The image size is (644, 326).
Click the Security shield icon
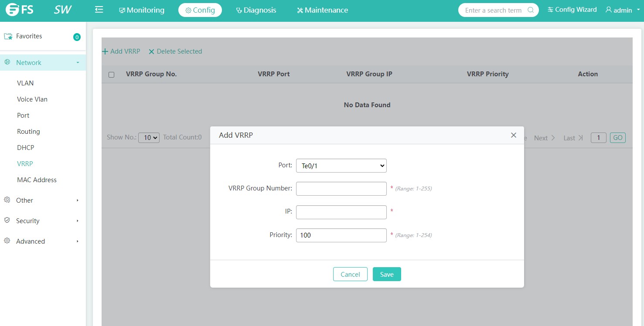tap(7, 221)
